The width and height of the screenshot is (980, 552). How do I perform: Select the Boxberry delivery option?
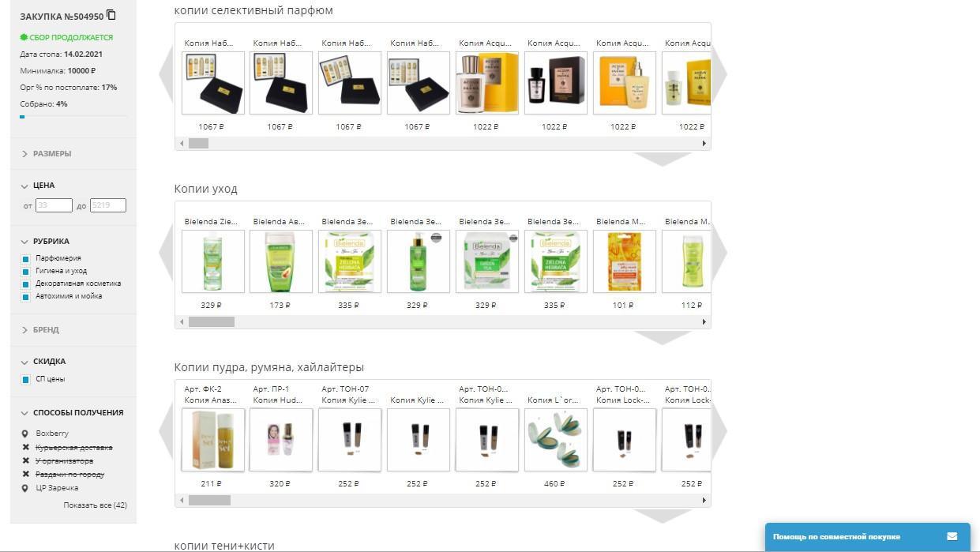(x=51, y=434)
